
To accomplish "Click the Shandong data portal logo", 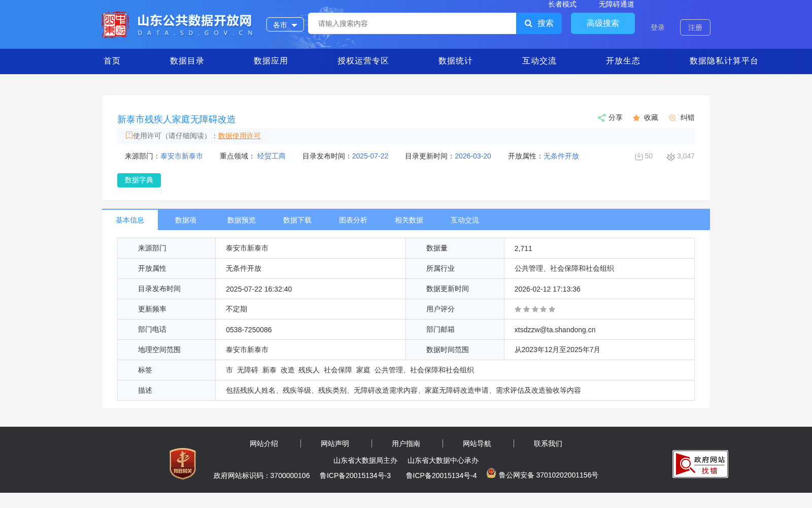I will coord(178,24).
